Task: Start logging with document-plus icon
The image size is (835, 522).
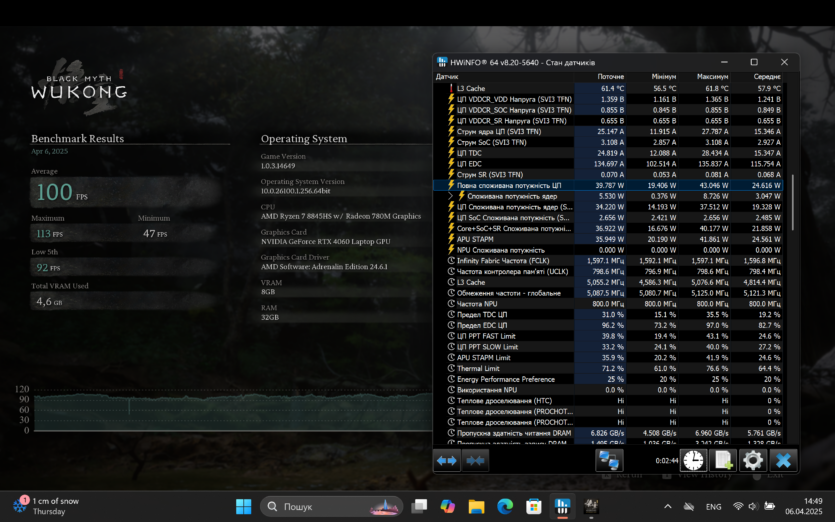Action: (x=723, y=460)
